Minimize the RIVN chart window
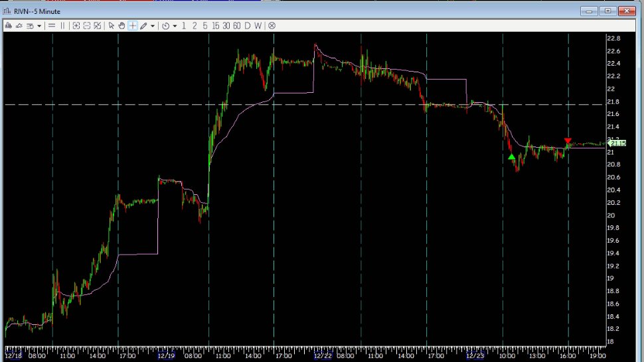 point(589,11)
